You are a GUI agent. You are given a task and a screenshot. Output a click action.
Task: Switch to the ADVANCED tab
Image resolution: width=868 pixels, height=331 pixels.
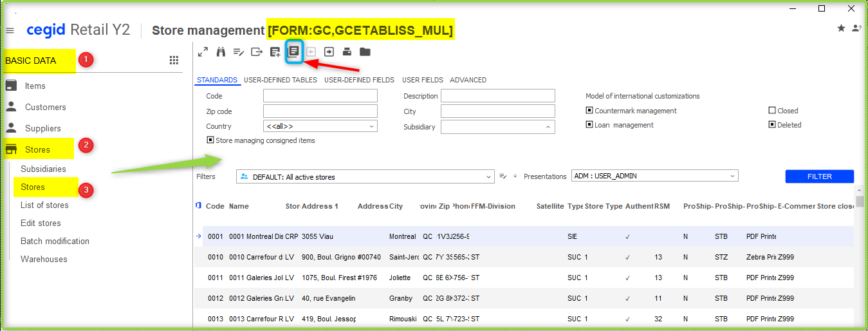[x=468, y=80]
